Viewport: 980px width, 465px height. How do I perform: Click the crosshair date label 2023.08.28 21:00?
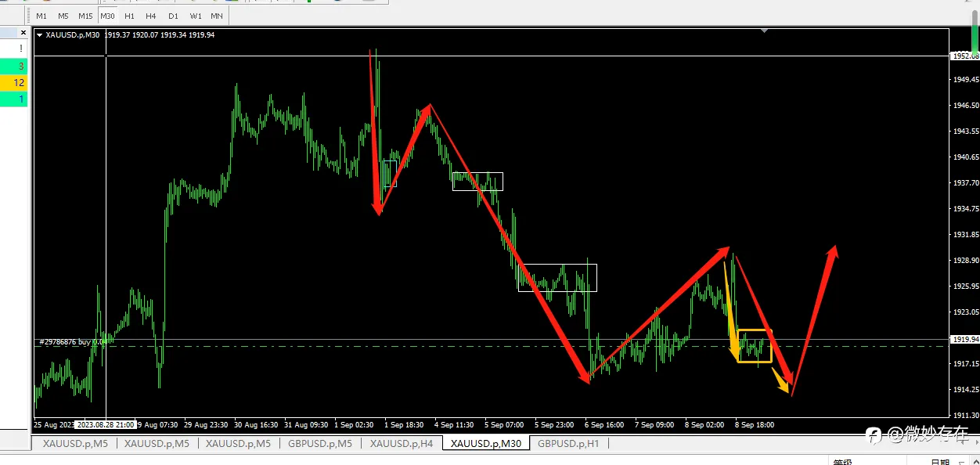[105, 424]
